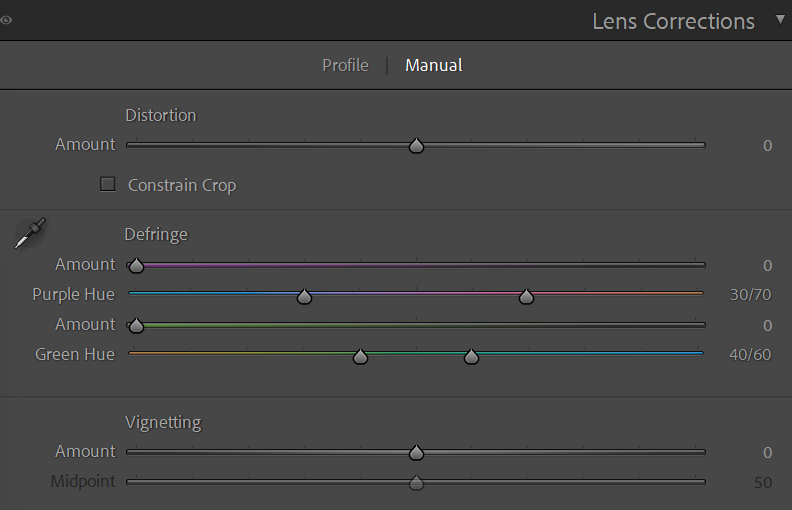Click the purple Defringe Amount value 0
792x510 pixels.
click(767, 266)
